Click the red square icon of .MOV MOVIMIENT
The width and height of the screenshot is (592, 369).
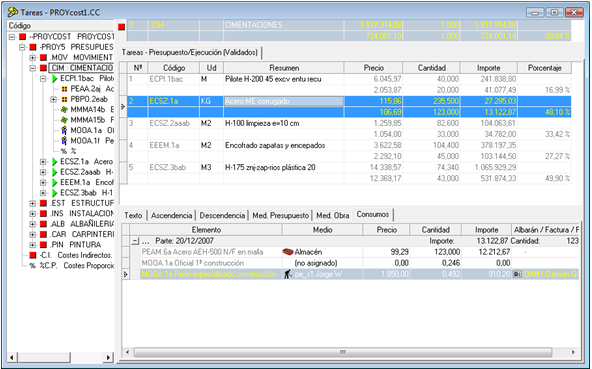click(43, 57)
